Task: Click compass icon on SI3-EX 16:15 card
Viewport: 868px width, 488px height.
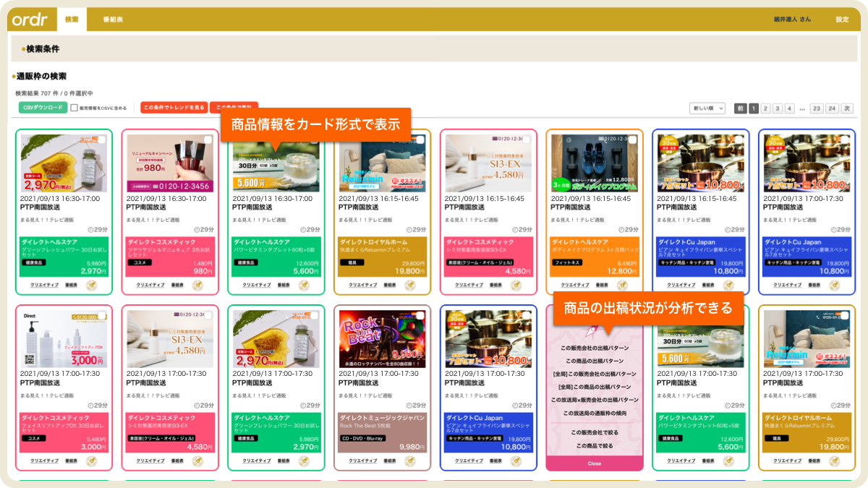Action: pos(515,286)
